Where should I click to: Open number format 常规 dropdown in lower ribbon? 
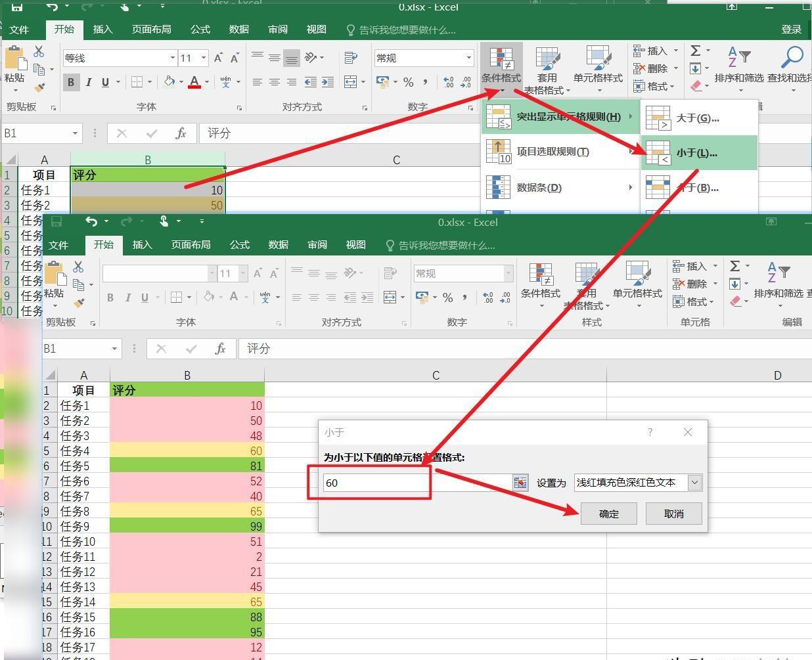pos(508,274)
